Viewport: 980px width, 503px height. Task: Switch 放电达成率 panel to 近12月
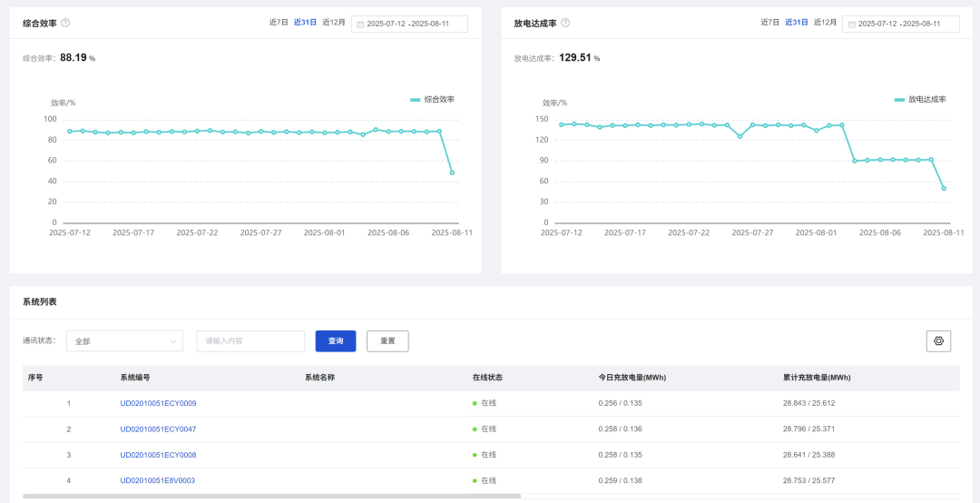tap(825, 23)
